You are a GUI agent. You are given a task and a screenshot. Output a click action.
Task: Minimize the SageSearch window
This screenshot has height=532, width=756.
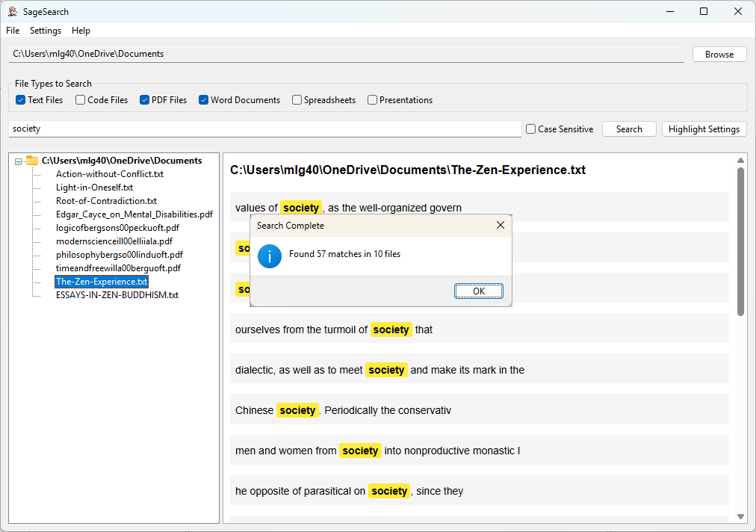point(669,11)
